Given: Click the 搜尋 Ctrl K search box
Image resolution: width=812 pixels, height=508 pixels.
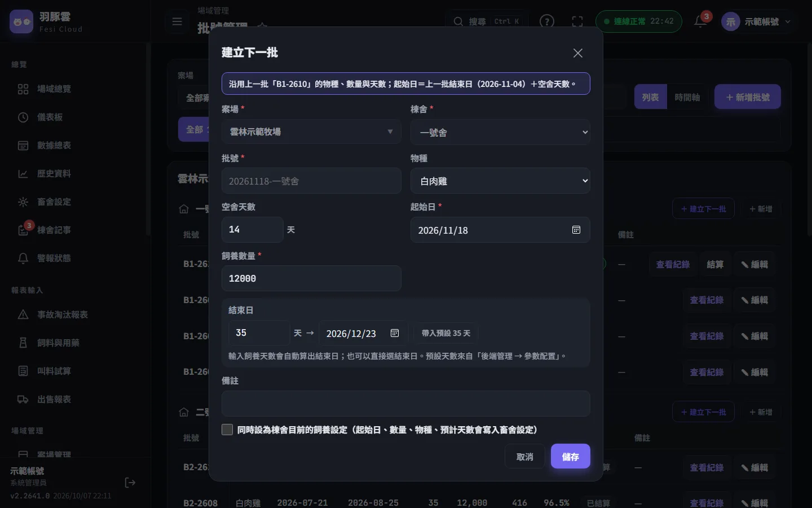Looking at the screenshot, I should click(x=488, y=21).
